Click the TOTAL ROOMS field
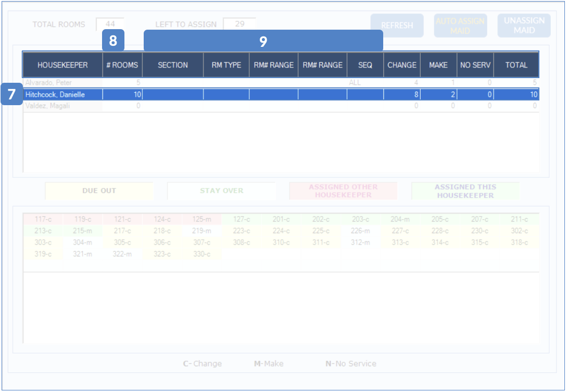 click(110, 24)
